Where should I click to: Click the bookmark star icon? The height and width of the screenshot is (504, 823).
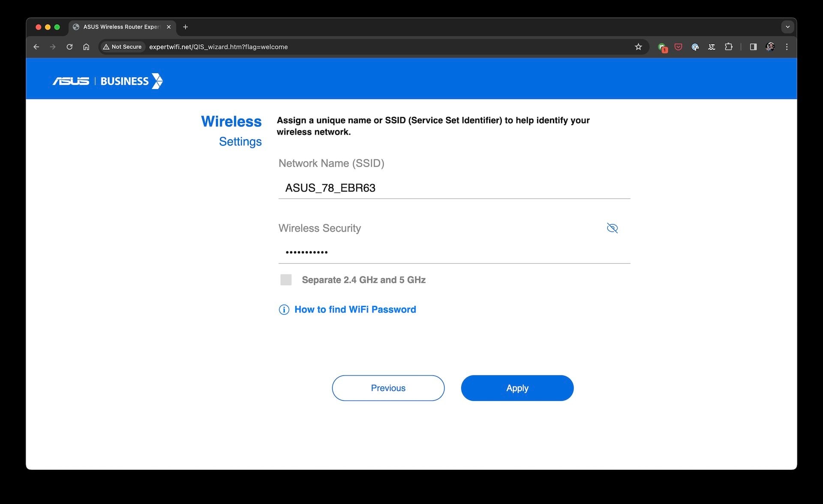coord(638,46)
